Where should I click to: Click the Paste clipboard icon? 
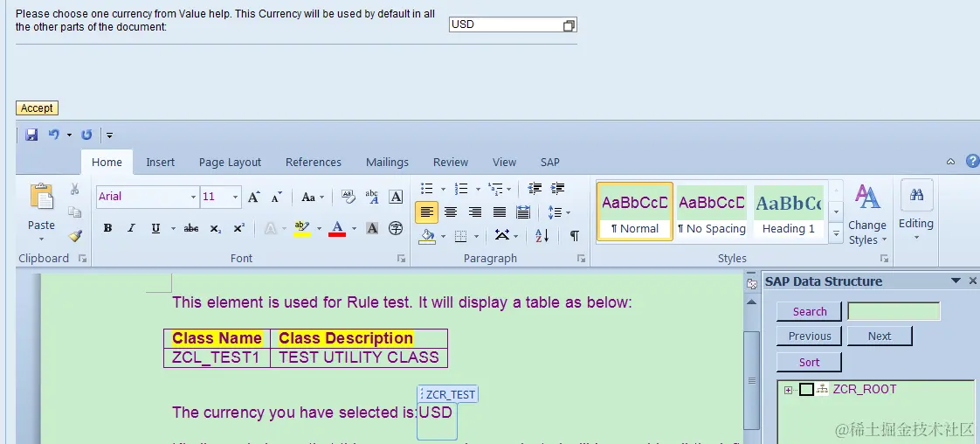pyautogui.click(x=41, y=197)
